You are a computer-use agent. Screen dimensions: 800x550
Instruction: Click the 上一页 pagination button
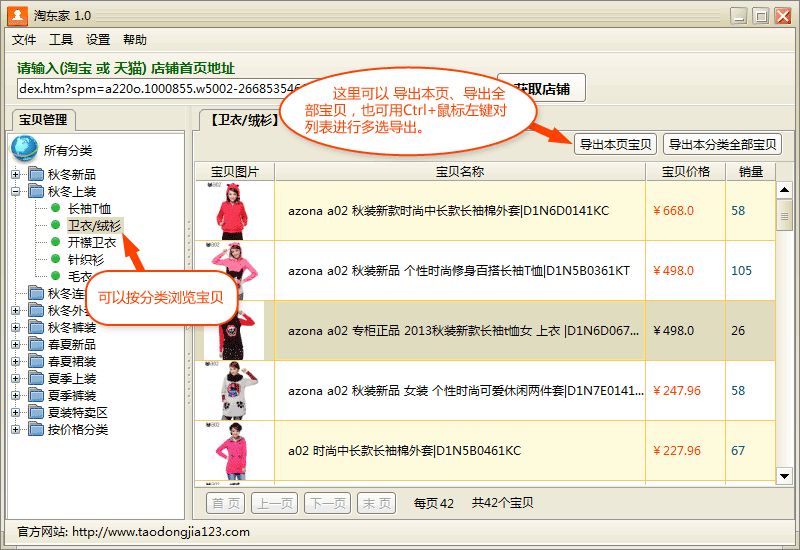click(275, 504)
